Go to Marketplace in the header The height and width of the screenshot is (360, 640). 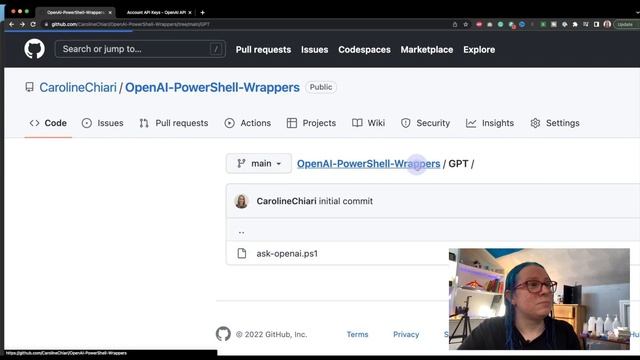pyautogui.click(x=427, y=49)
